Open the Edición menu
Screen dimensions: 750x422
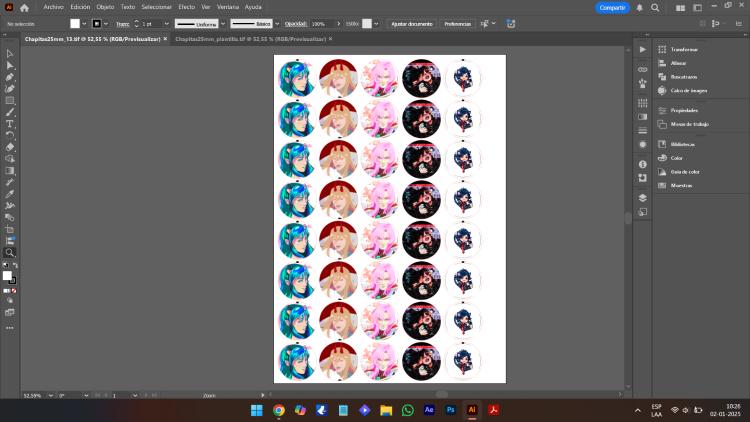click(x=80, y=7)
